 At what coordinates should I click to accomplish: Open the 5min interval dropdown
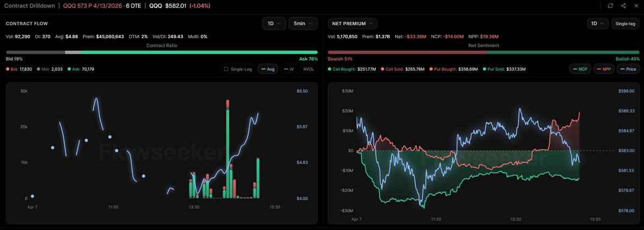click(x=303, y=24)
